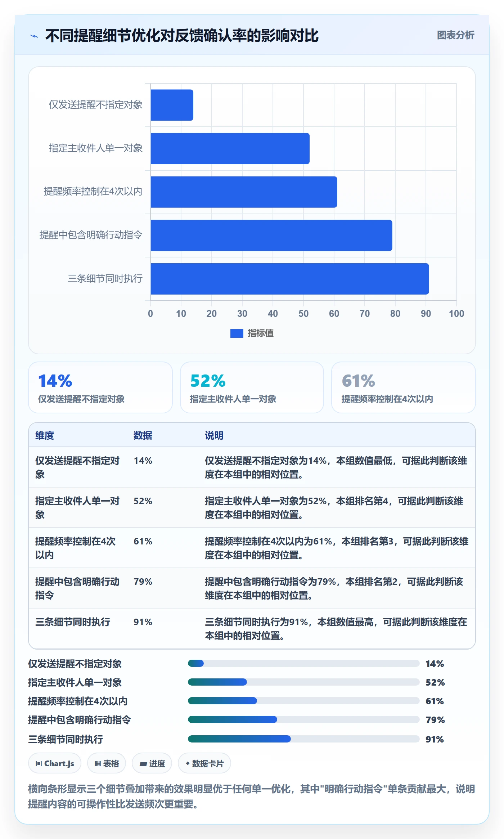Click the bar icon in 进度 tag

[143, 764]
